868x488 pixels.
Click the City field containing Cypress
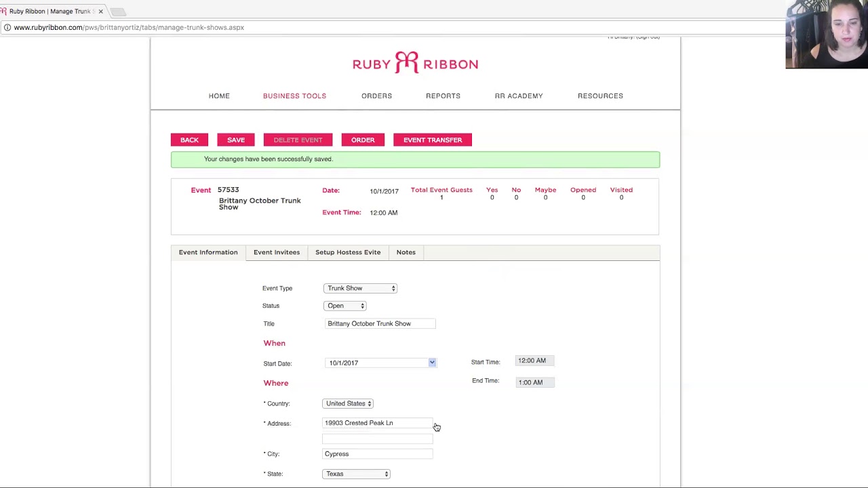377,454
